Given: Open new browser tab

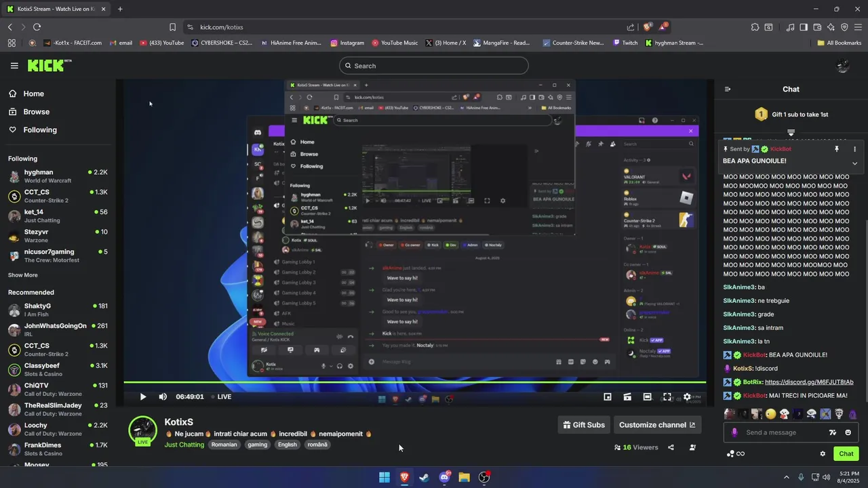Looking at the screenshot, I should (x=120, y=9).
